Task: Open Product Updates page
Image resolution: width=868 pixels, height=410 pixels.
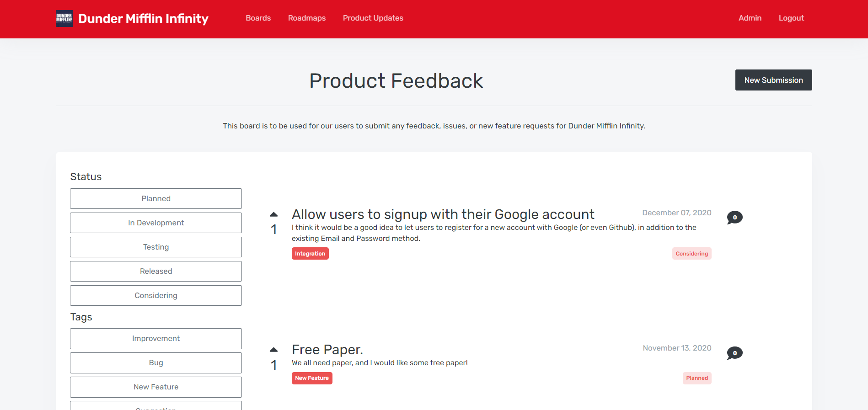Action: 373,18
